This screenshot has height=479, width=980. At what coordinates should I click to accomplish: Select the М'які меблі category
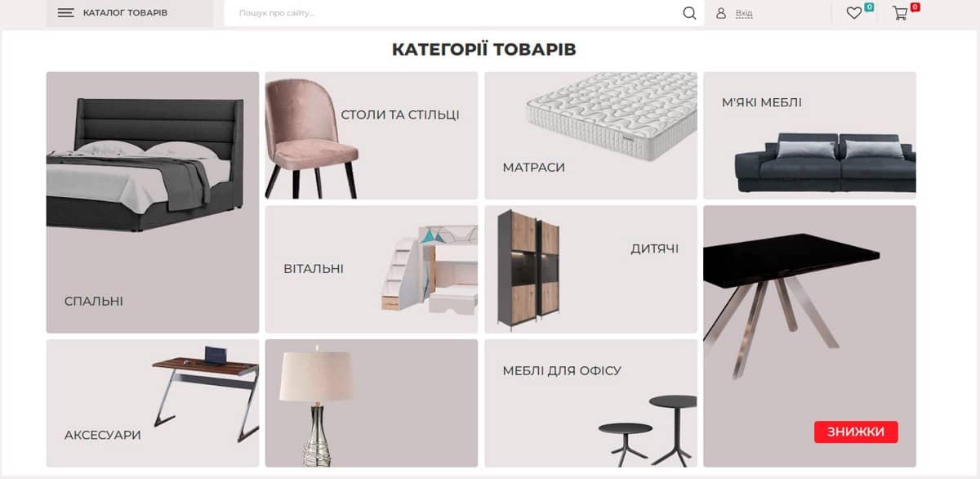(809, 136)
